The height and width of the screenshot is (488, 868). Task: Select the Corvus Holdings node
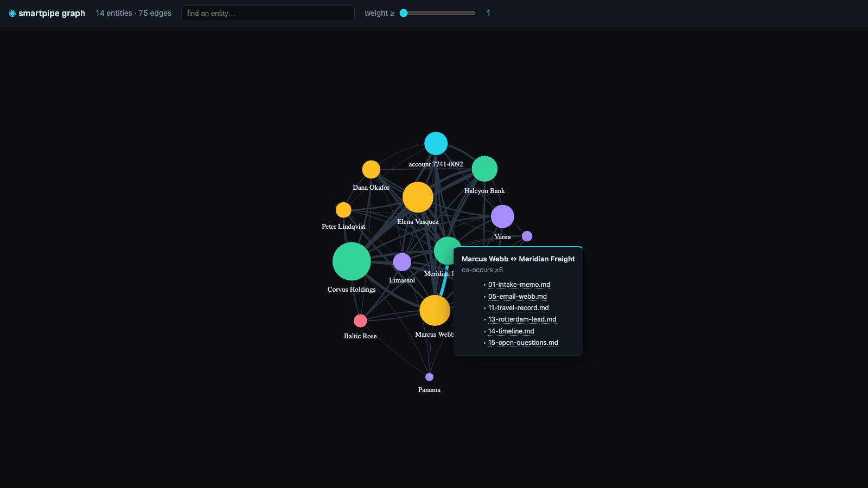352,261
